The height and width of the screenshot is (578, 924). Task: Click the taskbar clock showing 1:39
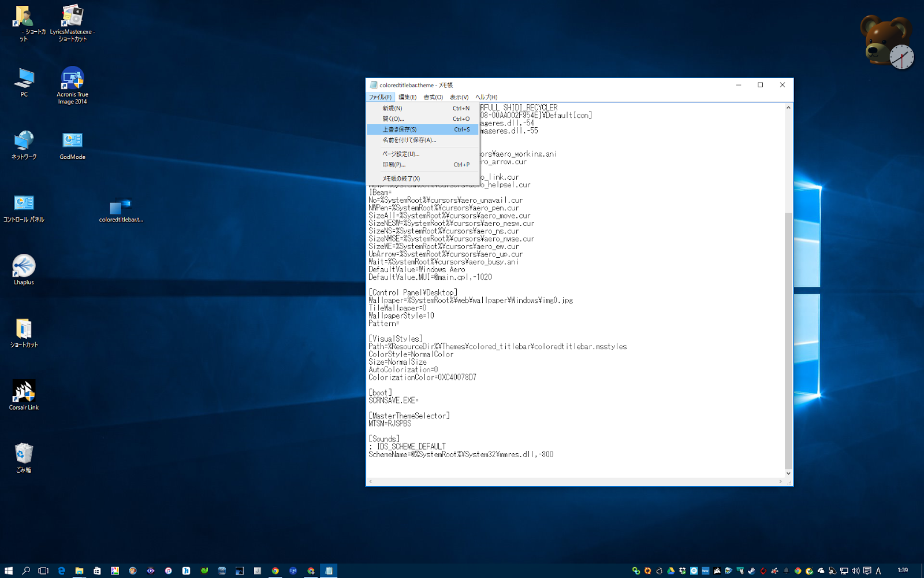[903, 570]
